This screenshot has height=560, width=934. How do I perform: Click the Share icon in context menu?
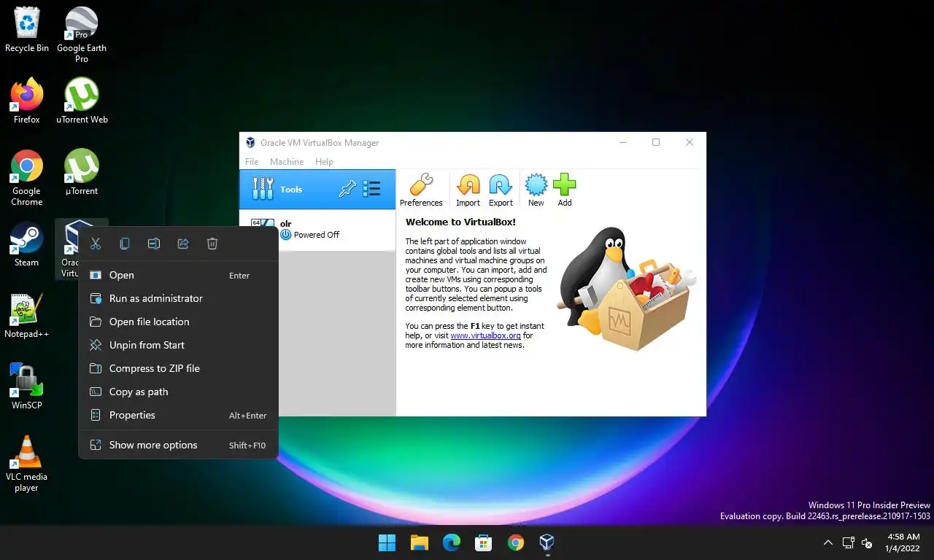[x=183, y=244]
